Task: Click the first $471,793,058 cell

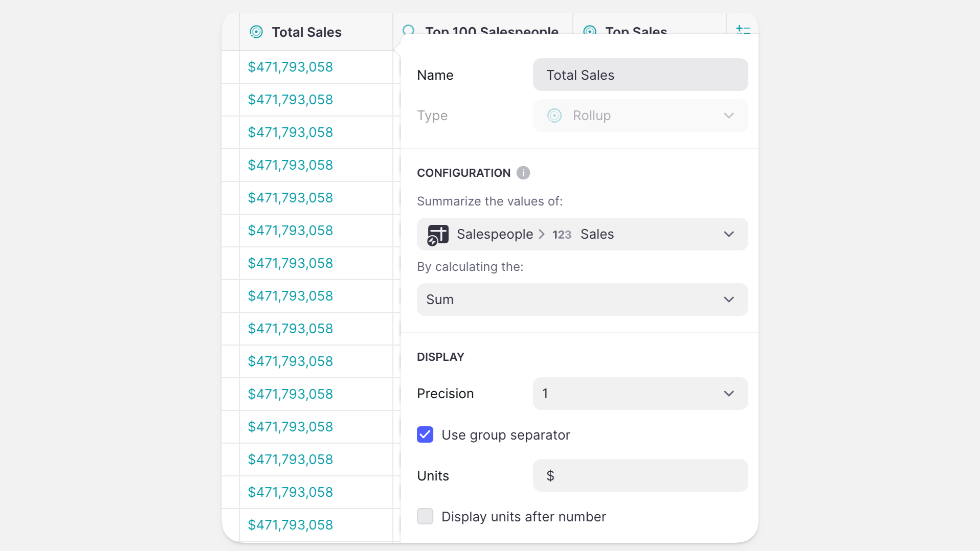Action: coord(291,67)
